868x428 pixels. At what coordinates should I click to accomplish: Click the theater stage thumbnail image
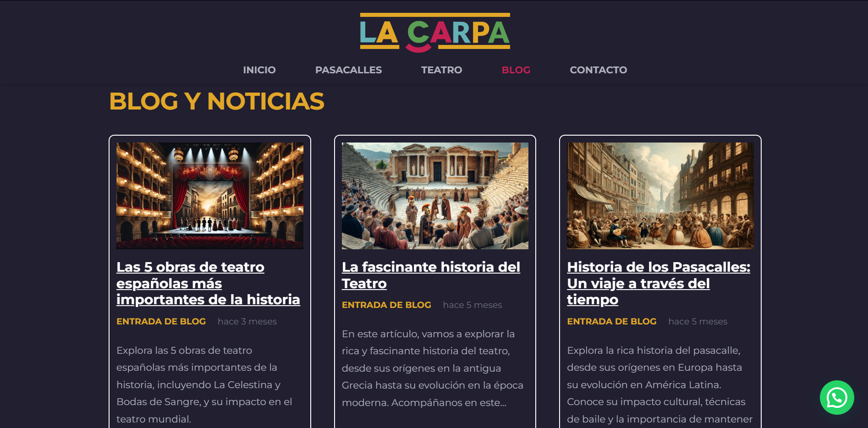click(x=210, y=196)
